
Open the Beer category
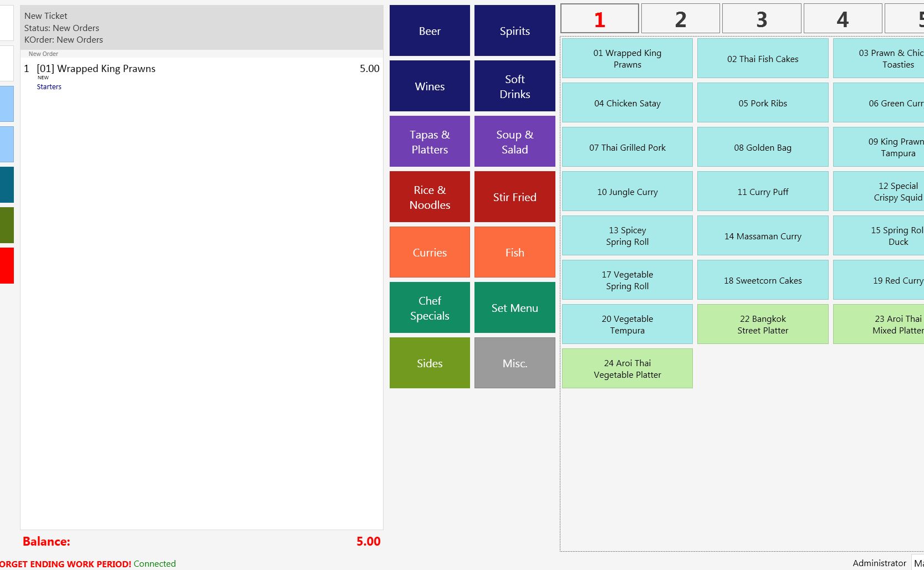430,31
